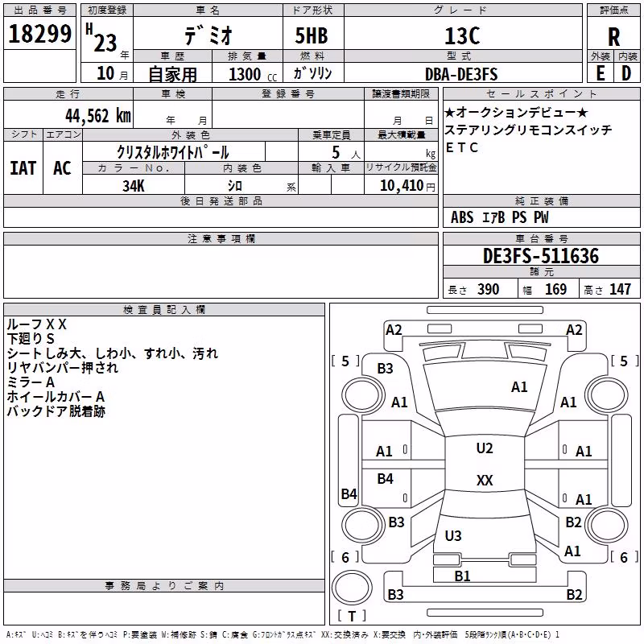Select the 車台番号 header
This screenshot has height=644, width=644.
541,239
